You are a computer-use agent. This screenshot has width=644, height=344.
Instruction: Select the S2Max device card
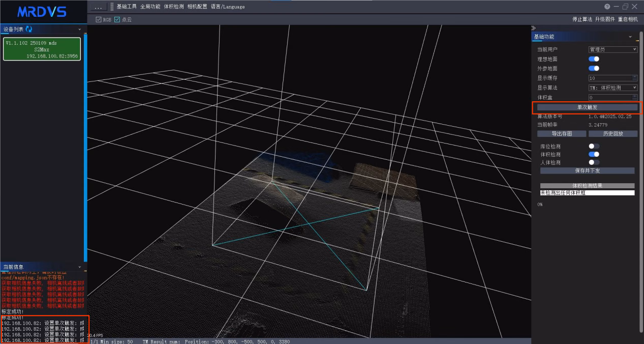pyautogui.click(x=42, y=49)
